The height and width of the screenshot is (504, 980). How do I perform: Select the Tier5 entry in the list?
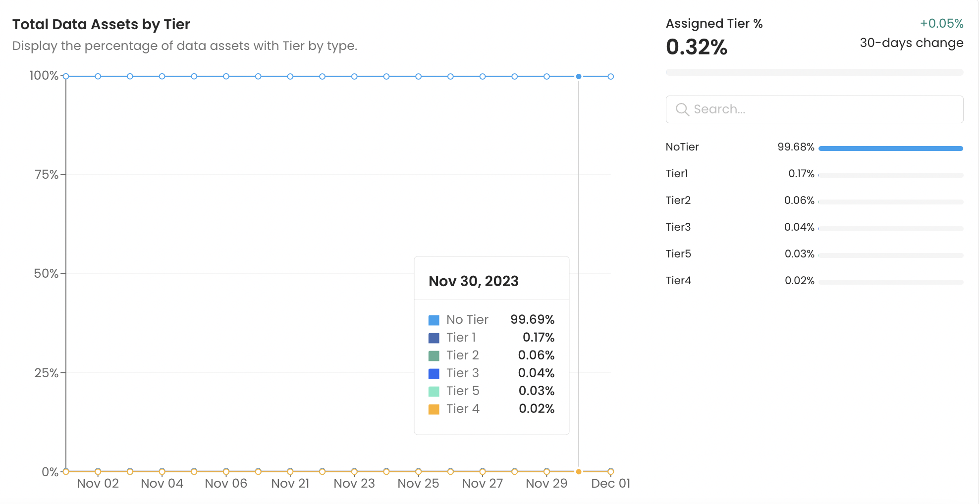point(678,254)
